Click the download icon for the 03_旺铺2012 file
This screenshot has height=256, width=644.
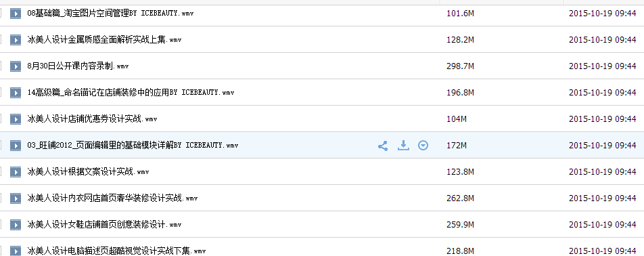click(403, 145)
